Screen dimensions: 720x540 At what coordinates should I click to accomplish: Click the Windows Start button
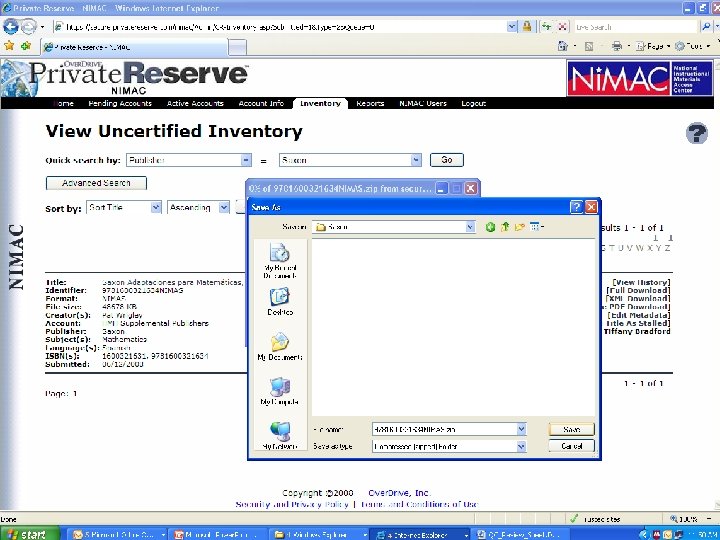[x=29, y=534]
